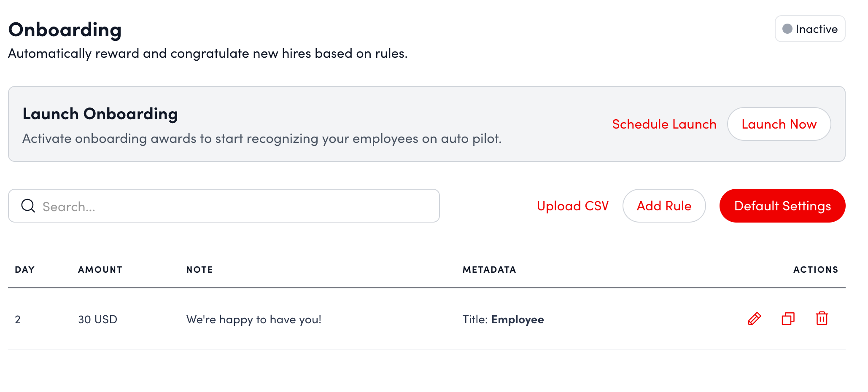Select the NOTE column header
This screenshot has height=392, width=868.
pos(199,270)
